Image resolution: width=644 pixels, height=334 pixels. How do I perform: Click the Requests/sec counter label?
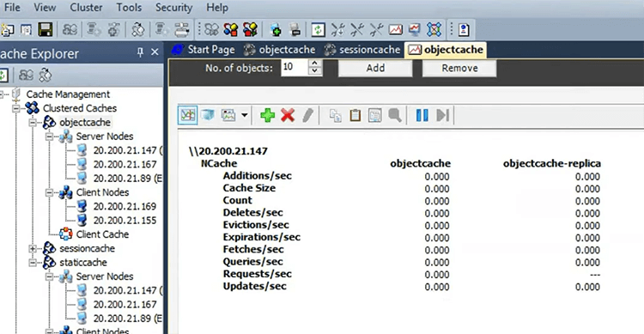coord(257,274)
